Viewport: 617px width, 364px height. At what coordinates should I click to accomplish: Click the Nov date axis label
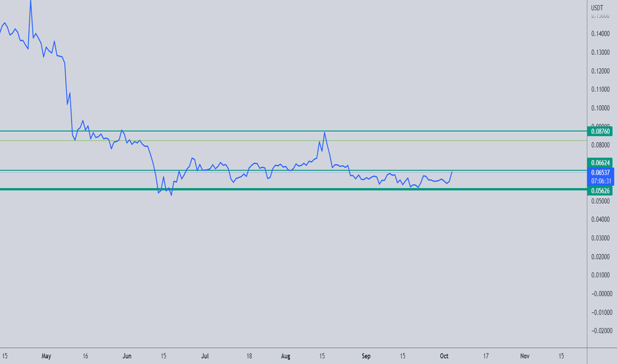524,356
